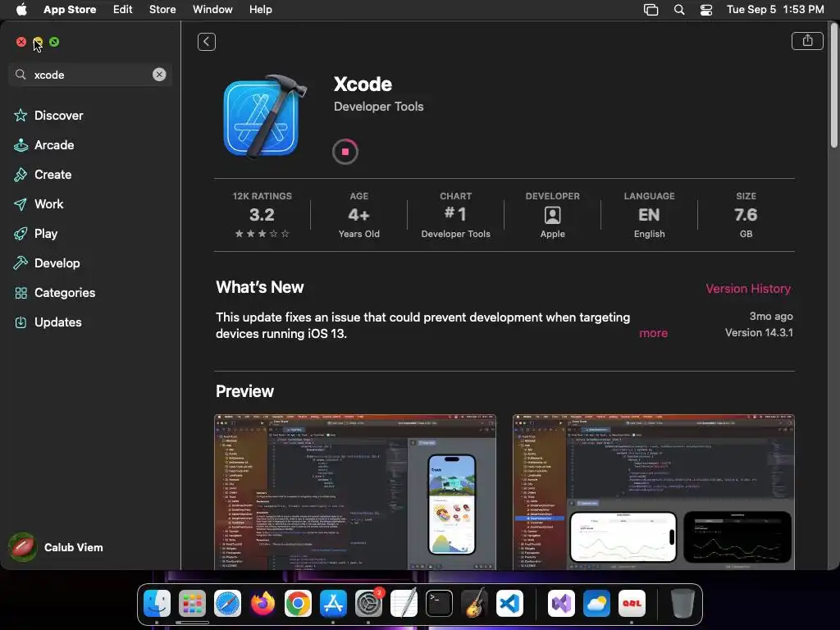Share Xcode with the share button
This screenshot has width=840, height=630.
pyautogui.click(x=807, y=41)
